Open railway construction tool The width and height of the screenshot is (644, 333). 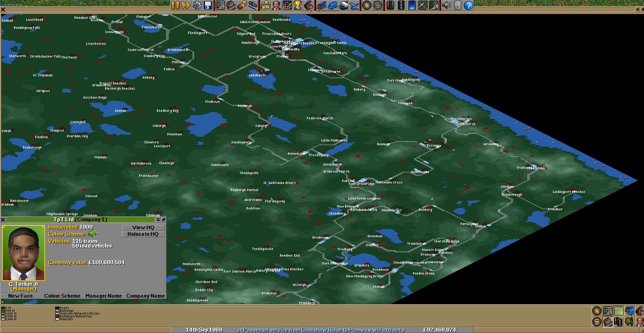click(390, 5)
